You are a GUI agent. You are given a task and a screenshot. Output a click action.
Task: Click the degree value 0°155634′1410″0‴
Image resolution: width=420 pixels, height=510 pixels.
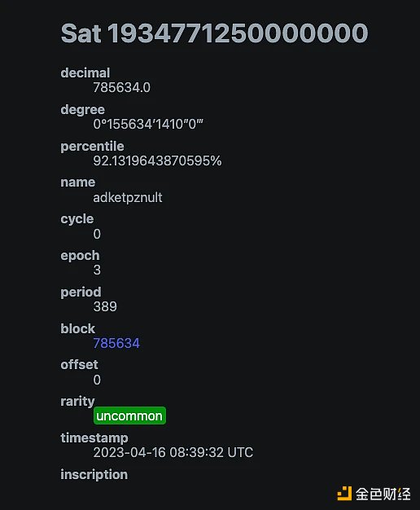(x=148, y=124)
